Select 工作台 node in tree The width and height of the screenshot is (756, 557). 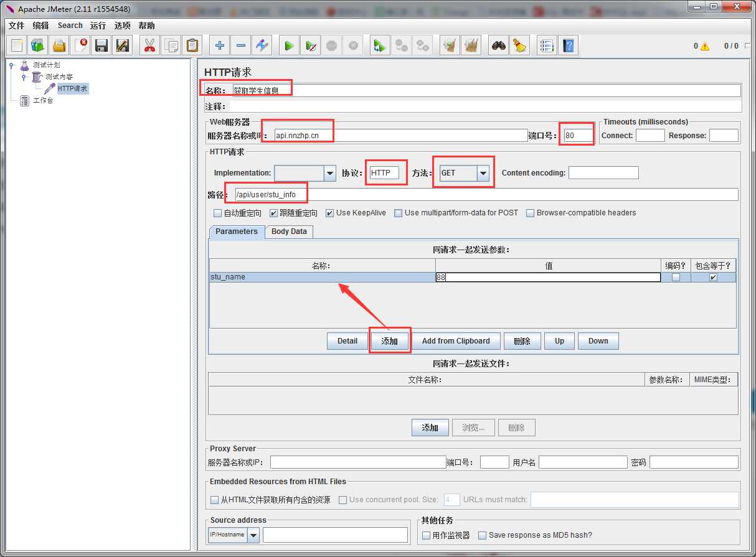(43, 100)
